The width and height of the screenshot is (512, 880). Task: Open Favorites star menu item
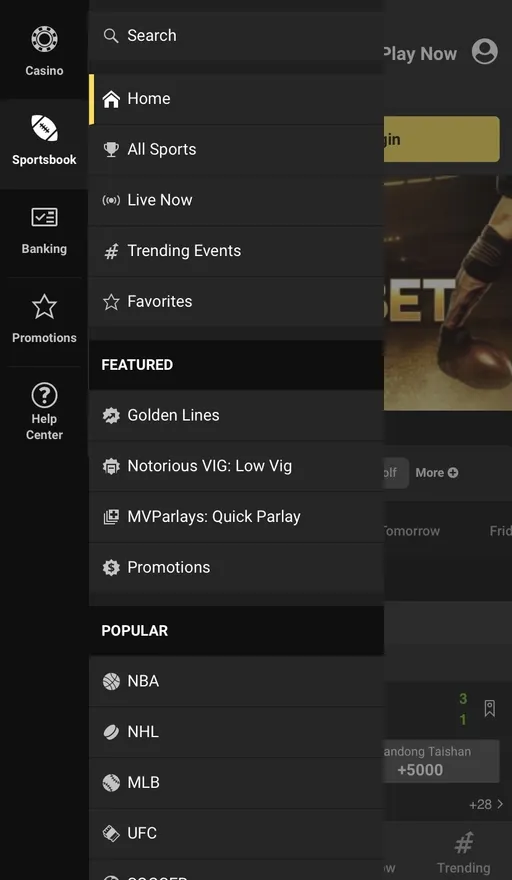click(236, 301)
